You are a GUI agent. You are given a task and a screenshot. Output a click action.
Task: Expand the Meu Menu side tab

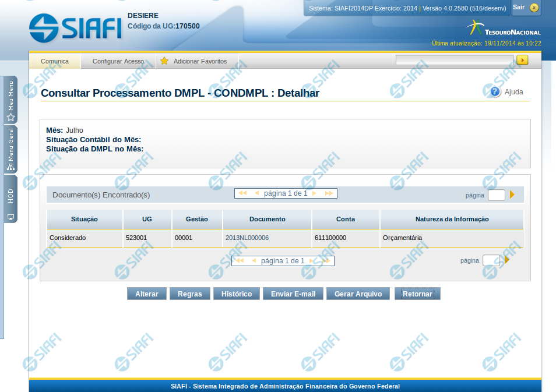(x=10, y=100)
